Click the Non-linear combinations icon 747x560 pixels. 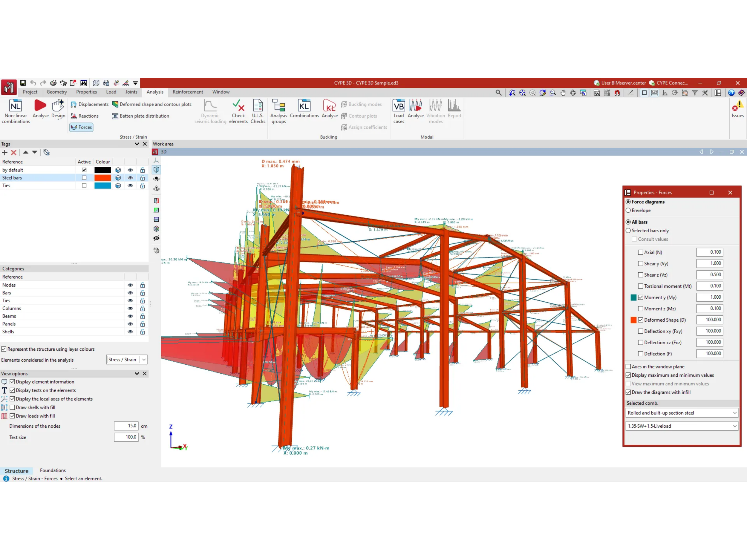pyautogui.click(x=16, y=106)
